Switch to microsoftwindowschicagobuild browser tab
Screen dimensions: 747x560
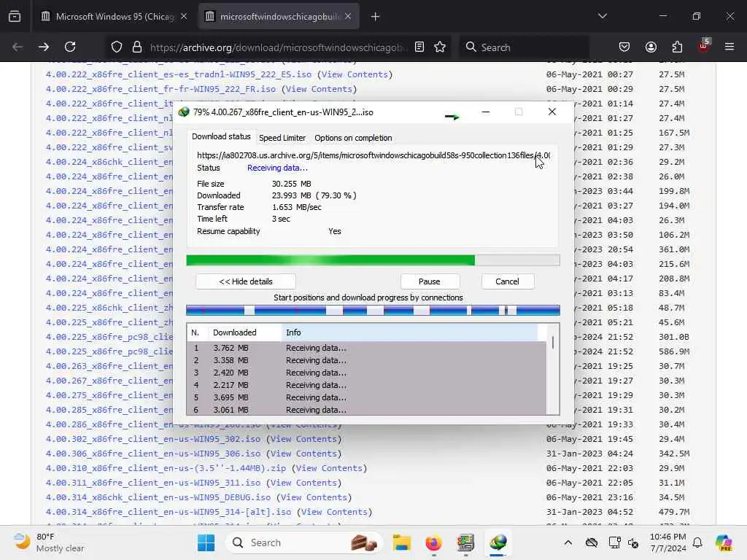(x=279, y=17)
